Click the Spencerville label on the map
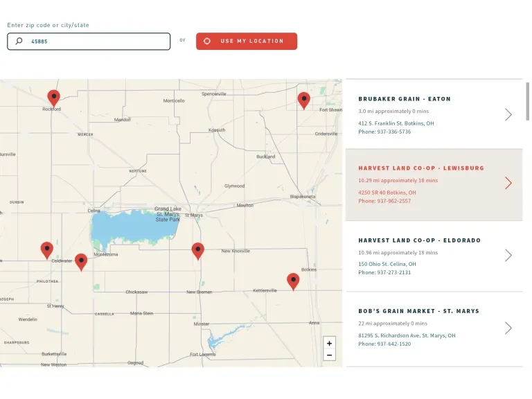This screenshot has width=532, height=399. pos(214,94)
